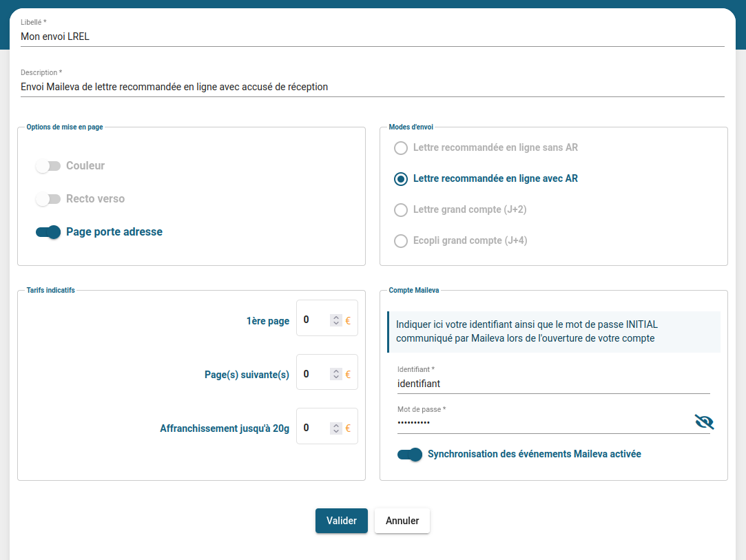Click stepper arrows in Affranchissement jusqu'à 20g field

tap(335, 428)
